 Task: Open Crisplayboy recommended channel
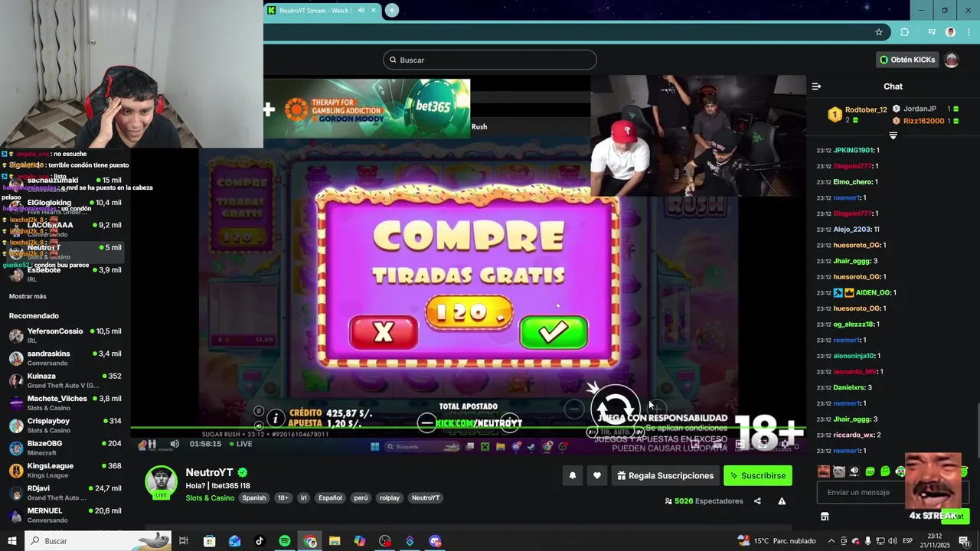(x=65, y=425)
